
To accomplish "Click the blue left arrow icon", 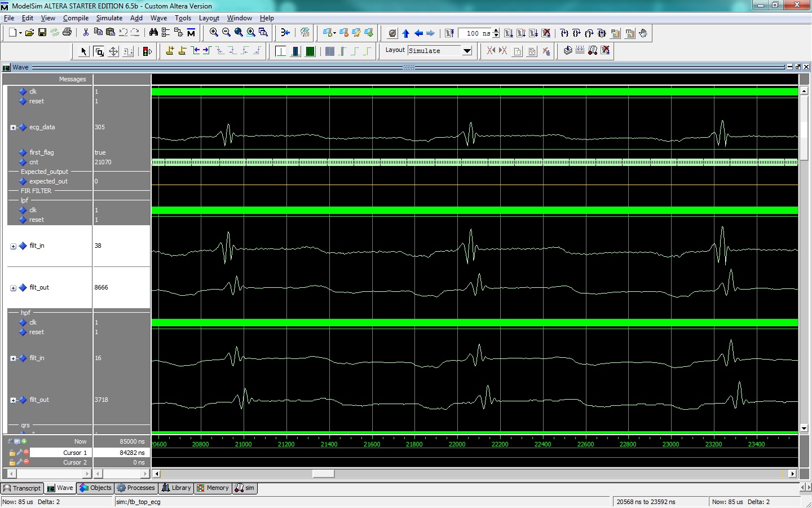I will point(418,33).
